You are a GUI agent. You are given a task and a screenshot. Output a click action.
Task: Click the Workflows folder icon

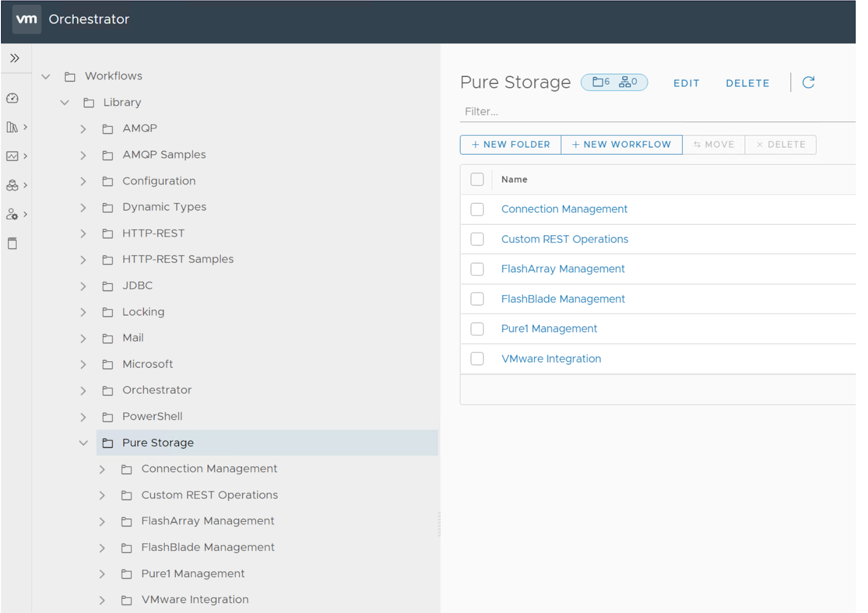pos(70,76)
